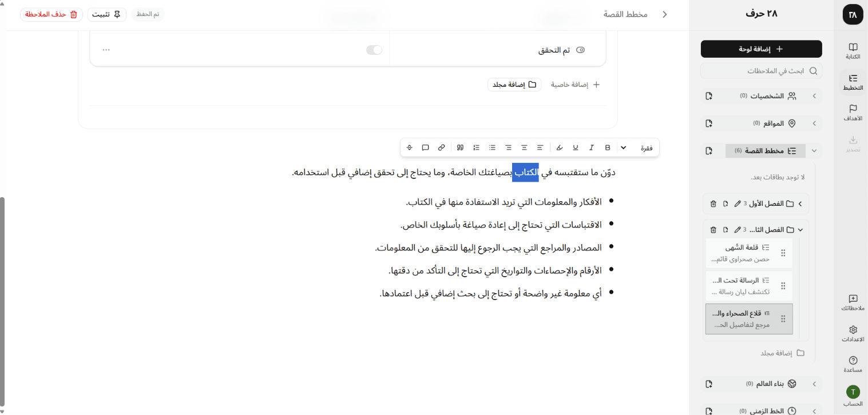868x415 pixels.
Task: Insert a link on the selection
Action: tap(441, 147)
